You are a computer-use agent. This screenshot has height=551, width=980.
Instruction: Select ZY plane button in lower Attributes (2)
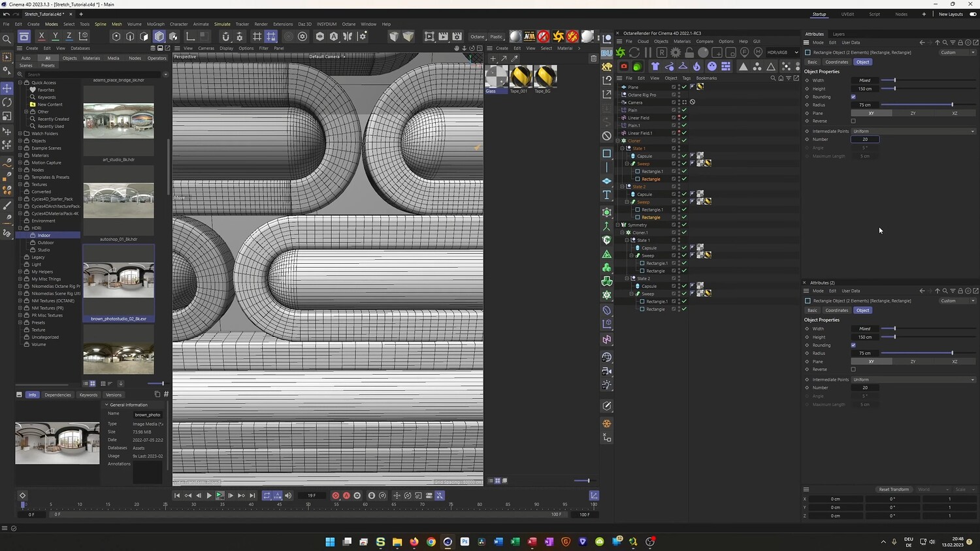coord(913,361)
